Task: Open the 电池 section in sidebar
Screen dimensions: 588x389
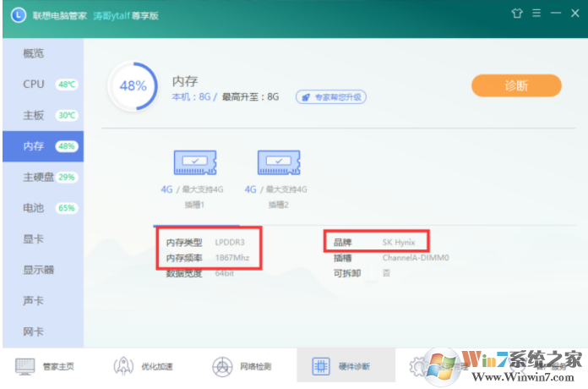Action: pyautogui.click(x=43, y=208)
